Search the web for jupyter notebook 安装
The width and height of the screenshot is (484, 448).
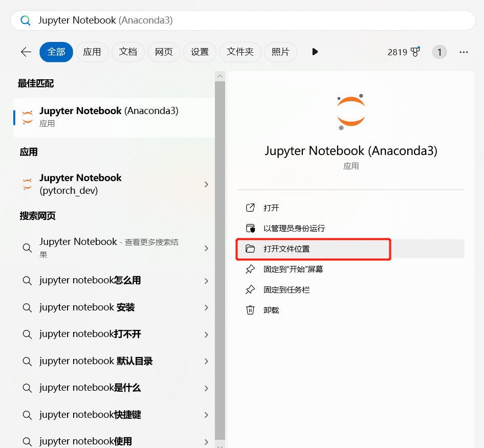tap(114, 307)
